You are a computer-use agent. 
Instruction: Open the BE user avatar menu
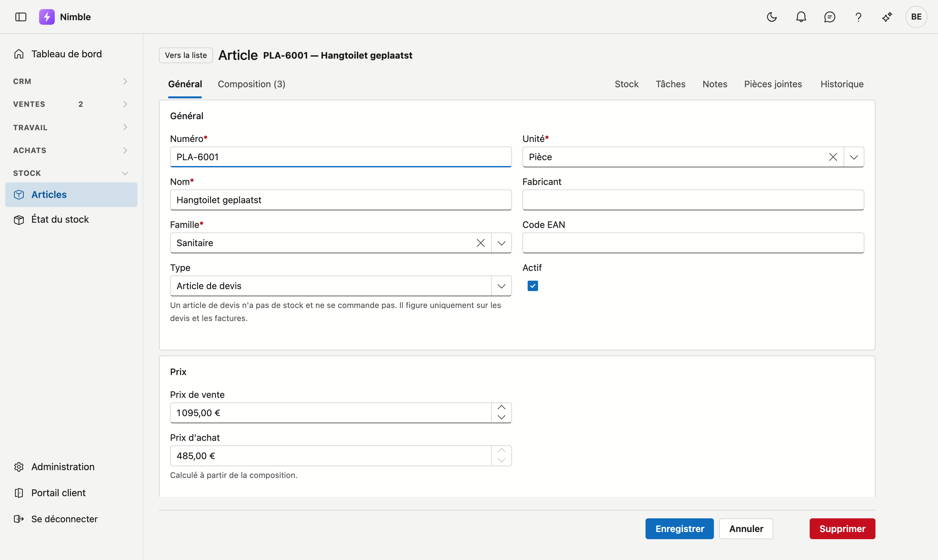(x=916, y=17)
